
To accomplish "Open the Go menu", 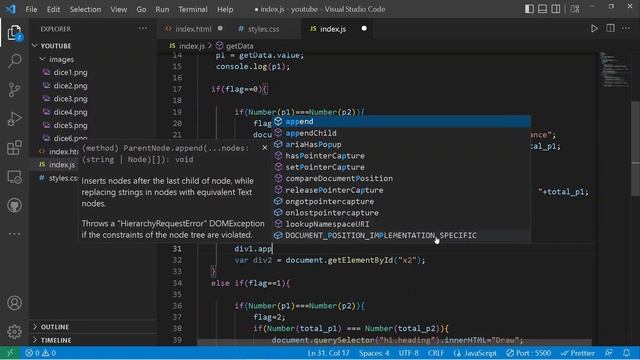I will (141, 9).
